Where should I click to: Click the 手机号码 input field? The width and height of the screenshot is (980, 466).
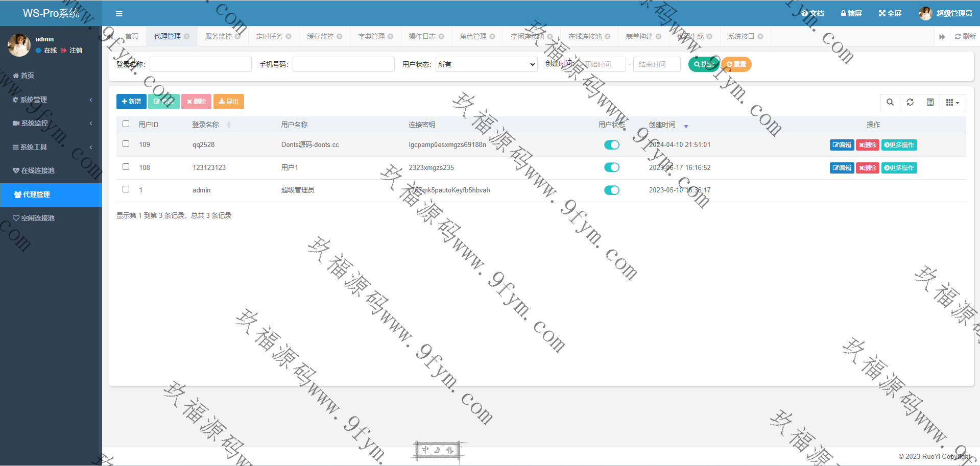(x=343, y=64)
